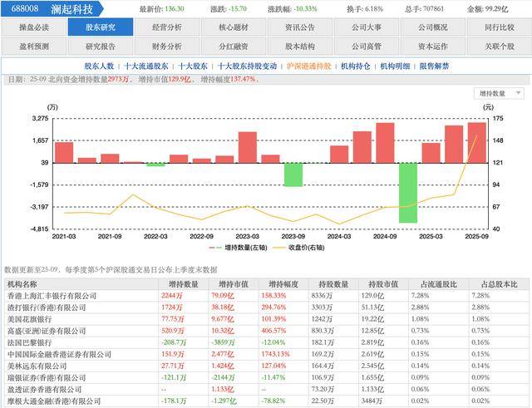
Task: Click the 澜起科技 stock name header
Action: click(72, 9)
